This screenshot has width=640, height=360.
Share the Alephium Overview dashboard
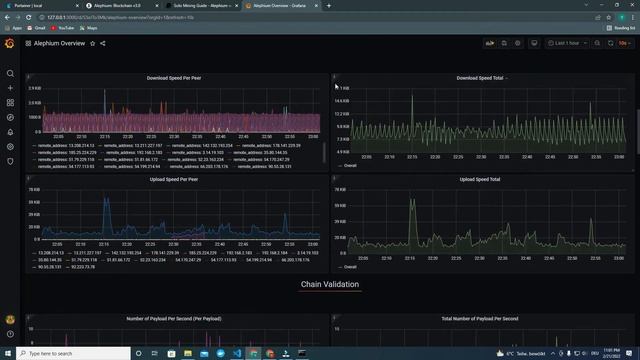click(x=103, y=43)
